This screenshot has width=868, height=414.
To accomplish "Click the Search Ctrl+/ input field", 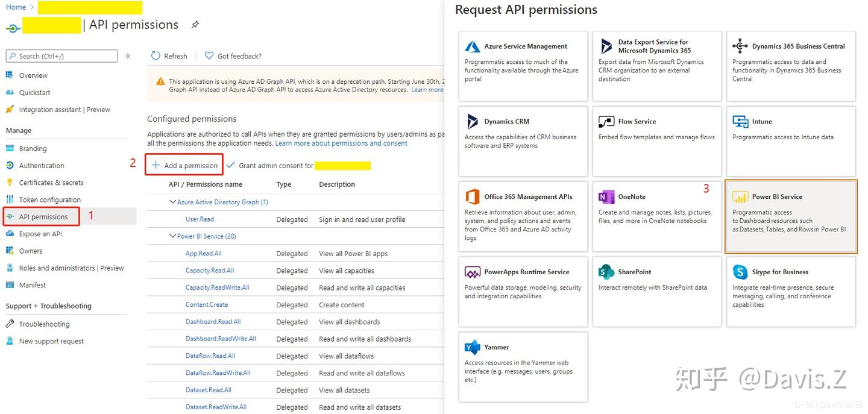I will coord(60,55).
